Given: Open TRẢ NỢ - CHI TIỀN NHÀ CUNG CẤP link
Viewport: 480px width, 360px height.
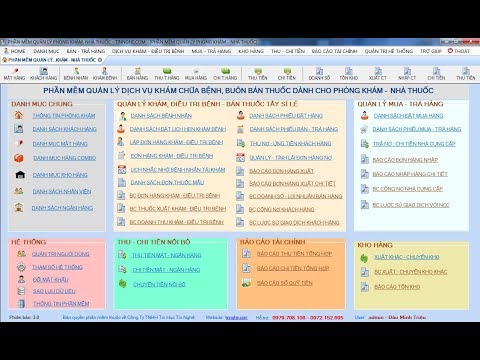Looking at the screenshot, I should pyautogui.click(x=414, y=144).
